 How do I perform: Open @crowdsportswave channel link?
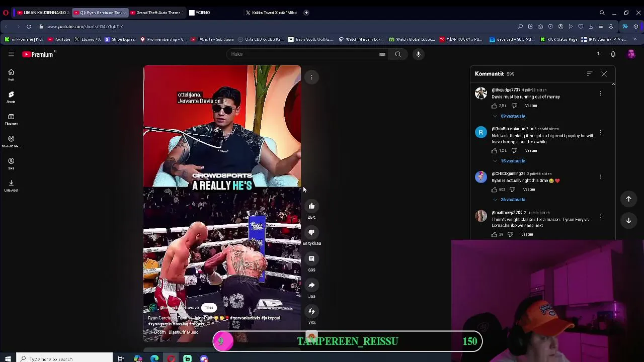pyautogui.click(x=180, y=308)
